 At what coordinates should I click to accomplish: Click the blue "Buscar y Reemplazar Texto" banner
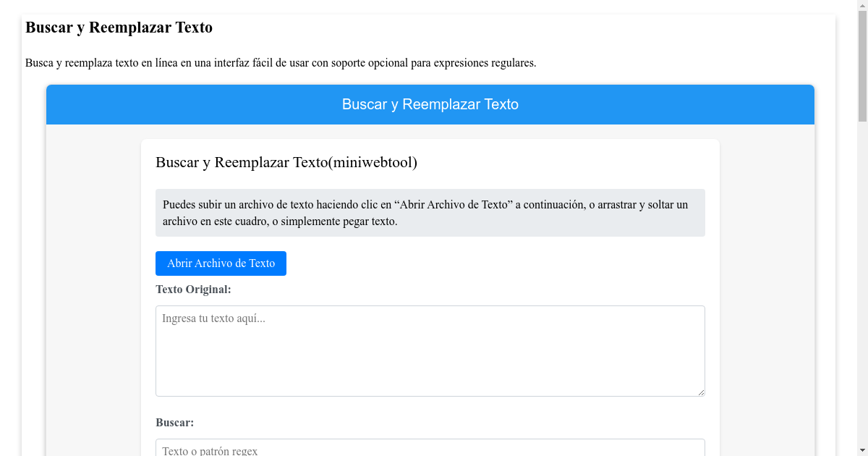tap(430, 104)
